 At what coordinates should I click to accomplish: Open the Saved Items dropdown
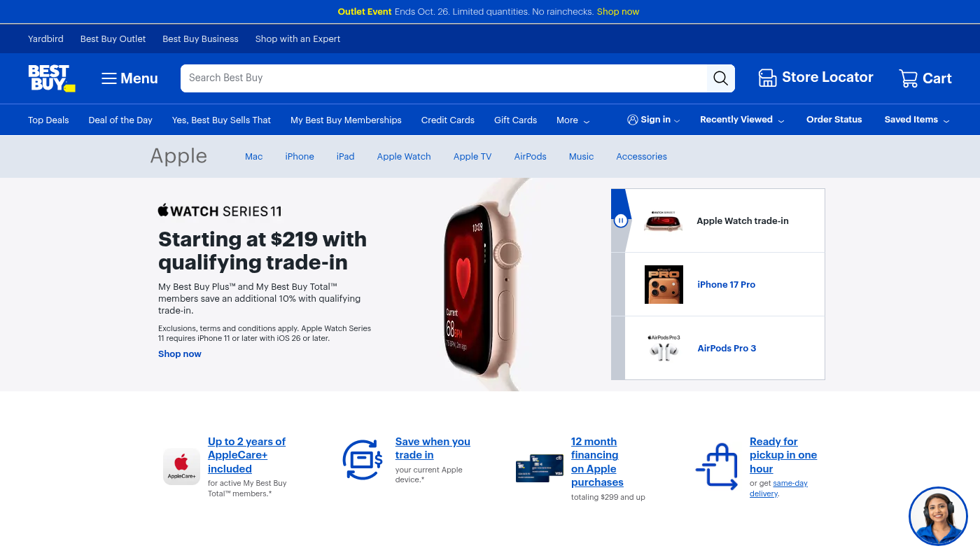click(917, 120)
